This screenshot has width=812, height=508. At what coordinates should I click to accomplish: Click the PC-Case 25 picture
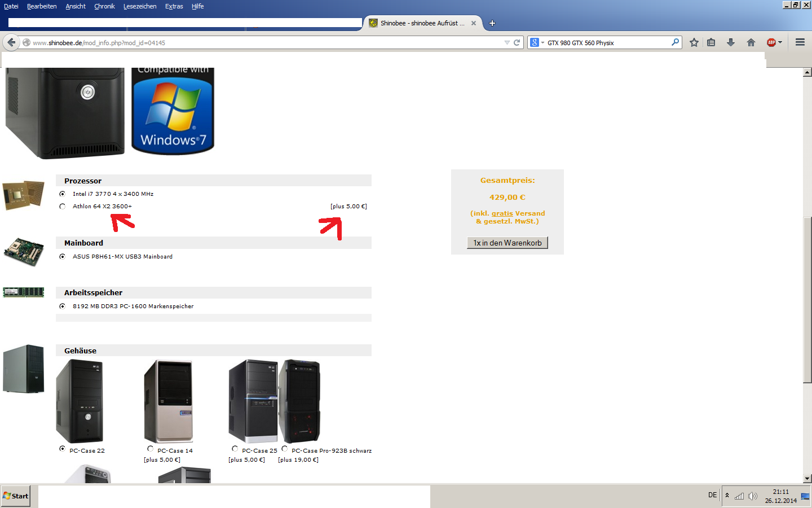[253, 401]
